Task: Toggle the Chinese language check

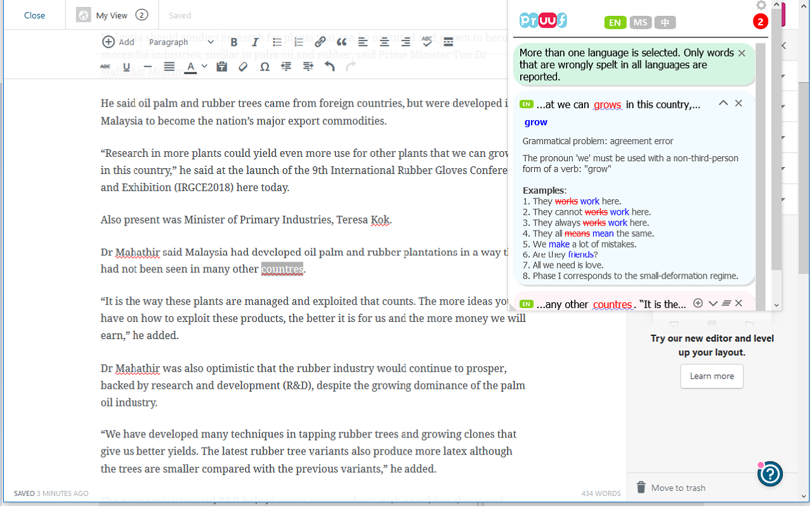Action: [x=665, y=23]
